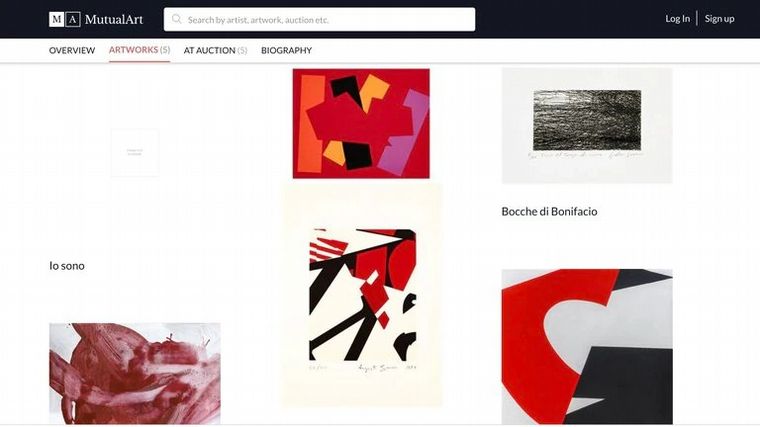Click the Io sono artwork title
The image size is (760, 427).
click(x=67, y=266)
